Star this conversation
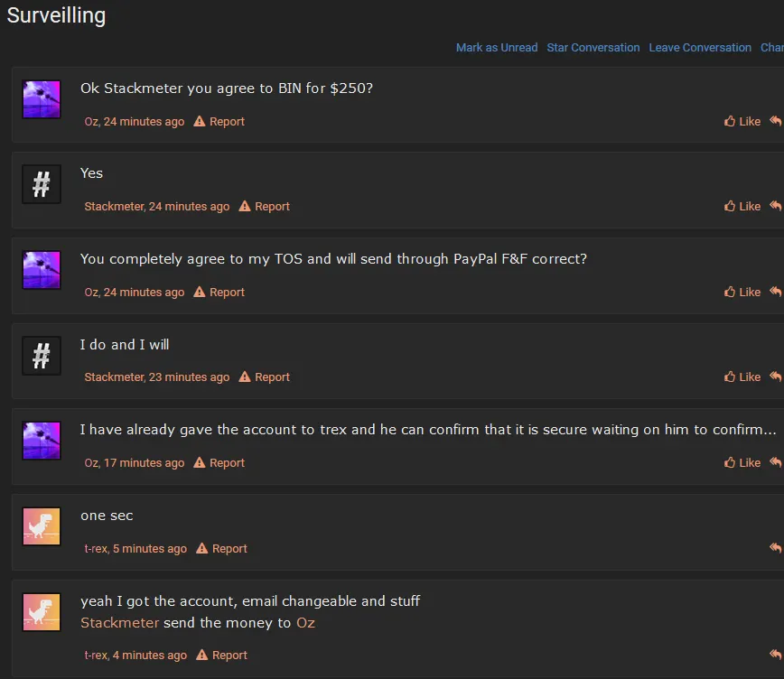 (x=593, y=48)
